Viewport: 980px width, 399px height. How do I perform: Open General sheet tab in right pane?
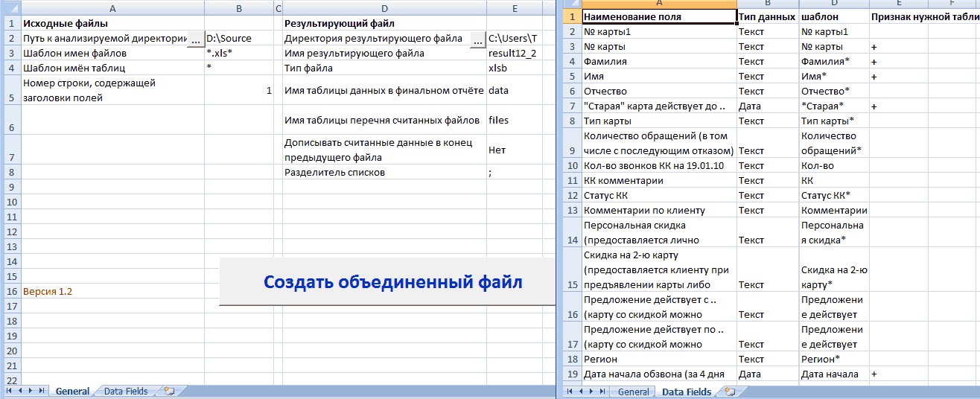pos(634,391)
